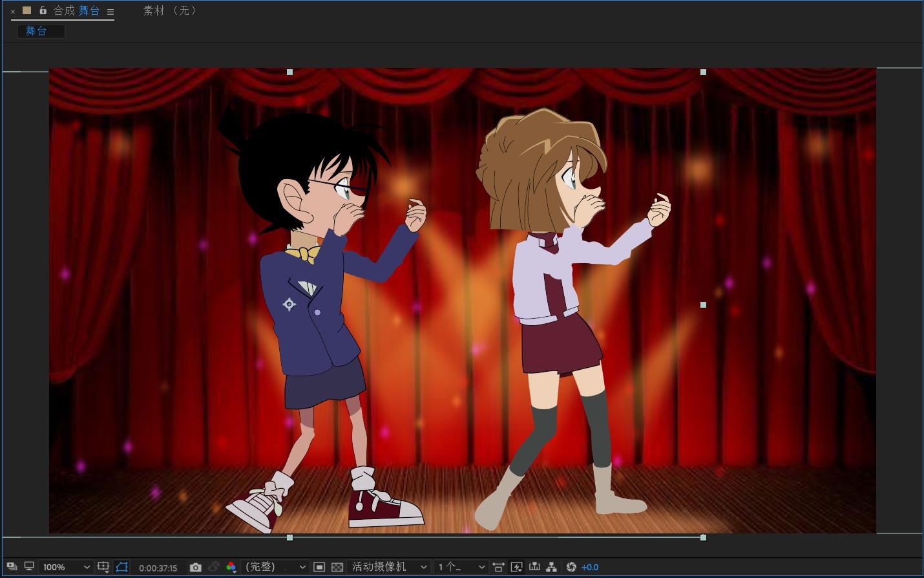Close the 合成 舞台 panel tab
Image resolution: width=924 pixels, height=578 pixels.
[x=13, y=12]
